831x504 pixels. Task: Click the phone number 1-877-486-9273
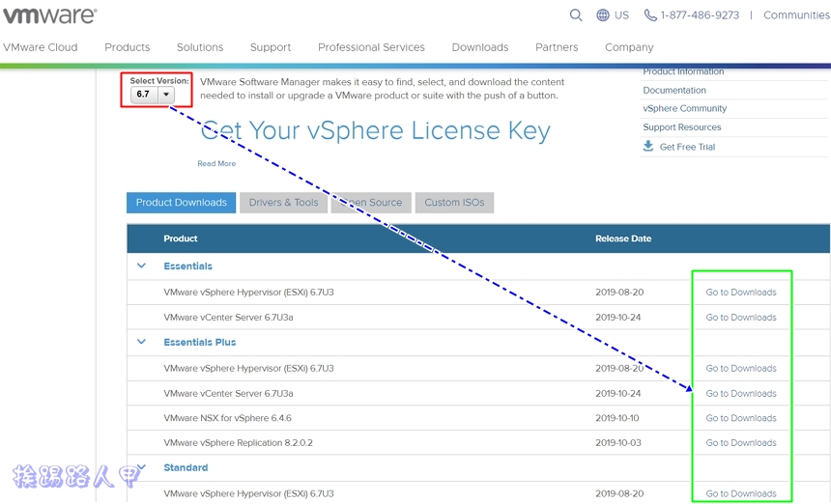click(700, 14)
